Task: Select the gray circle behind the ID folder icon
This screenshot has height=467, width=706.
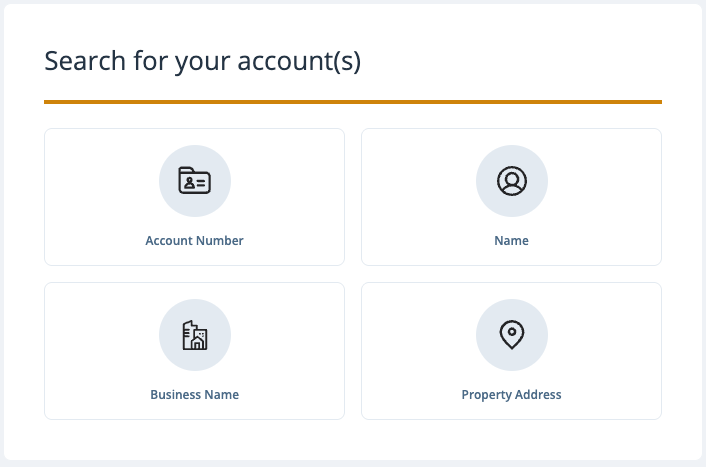Action: click(x=195, y=181)
